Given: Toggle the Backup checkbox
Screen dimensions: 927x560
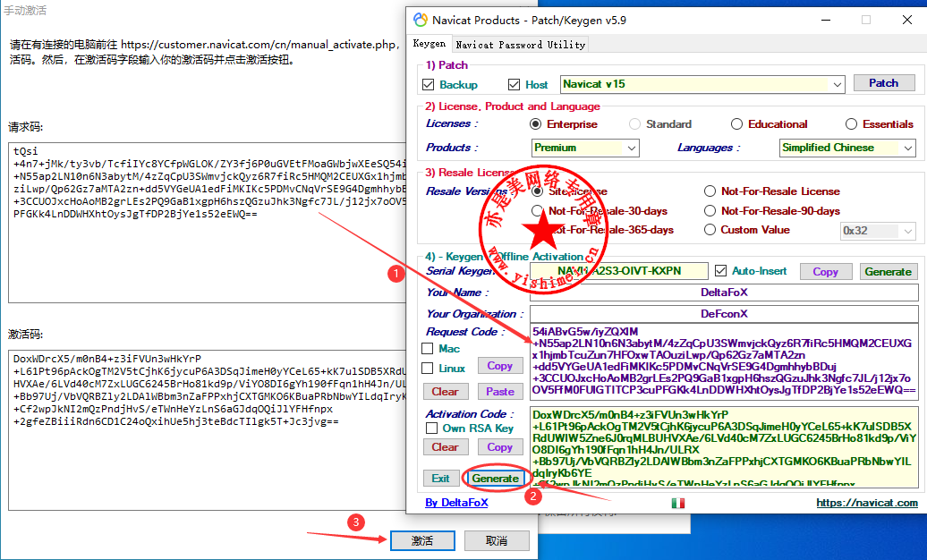Looking at the screenshot, I should click(x=429, y=85).
